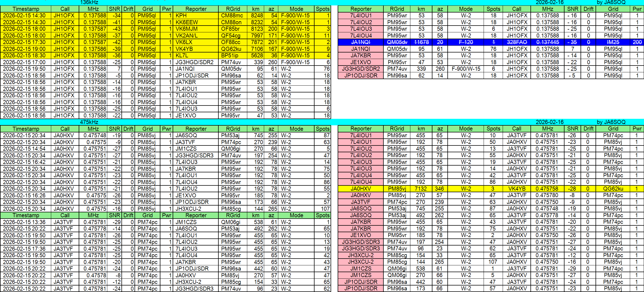Select the F-120 mode cell
This screenshot has height=292, width=644.
pos(466,42)
